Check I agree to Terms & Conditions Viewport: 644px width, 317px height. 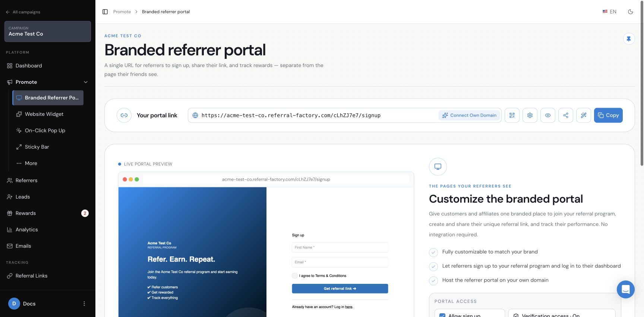[x=295, y=276]
